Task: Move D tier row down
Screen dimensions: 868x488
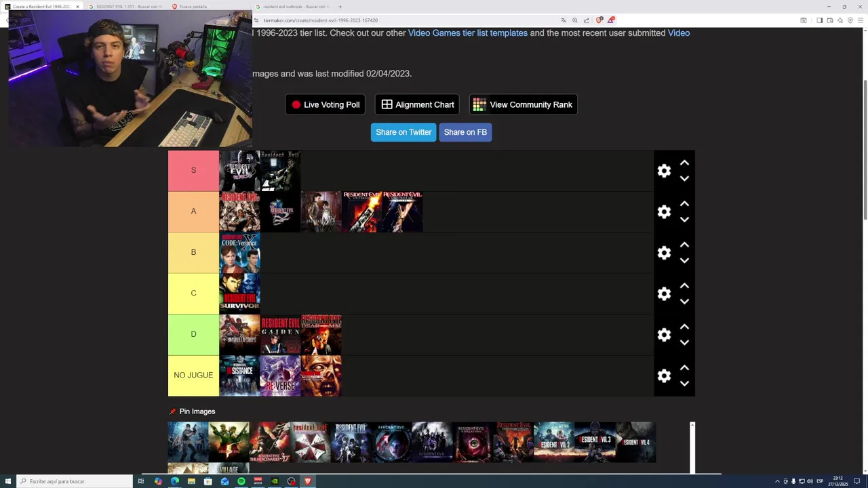Action: 684,342
